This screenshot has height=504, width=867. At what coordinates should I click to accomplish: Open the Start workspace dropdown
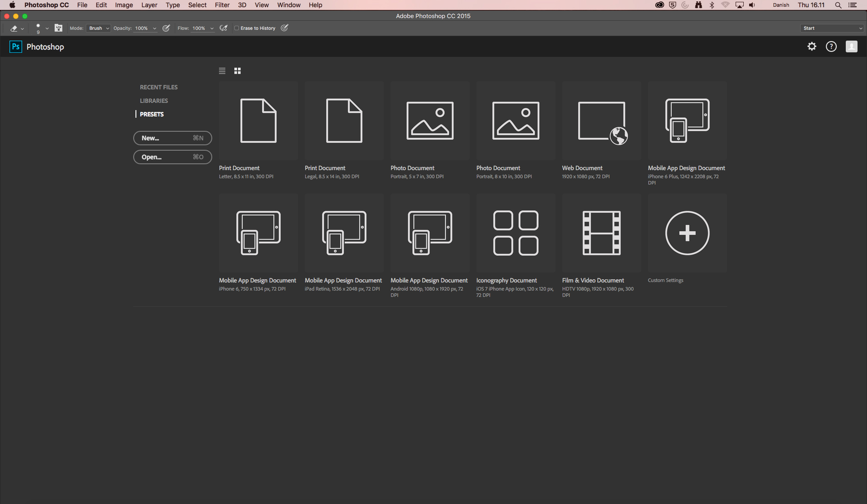[x=831, y=28]
